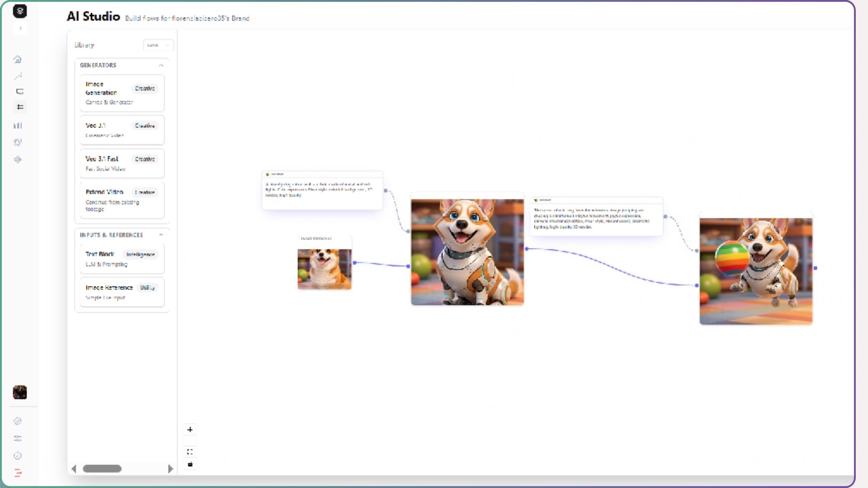Open the bar chart statistics icon
The height and width of the screenshot is (488, 868).
click(x=18, y=126)
